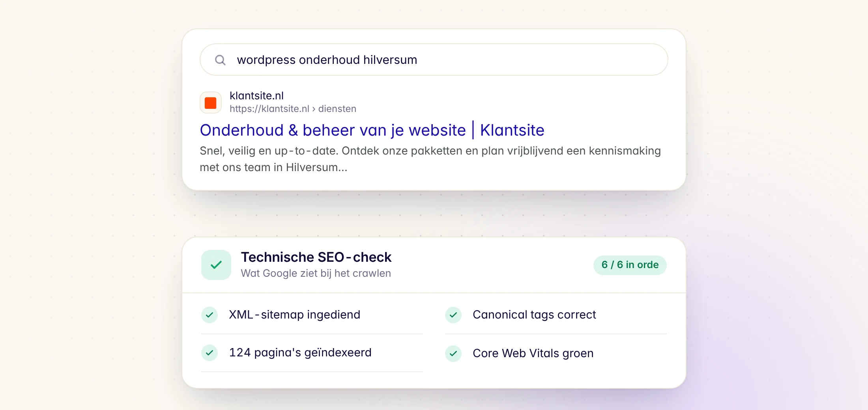868x410 pixels.
Task: Click the checkmark next to Core Web Vitals groen
Action: pos(453,353)
